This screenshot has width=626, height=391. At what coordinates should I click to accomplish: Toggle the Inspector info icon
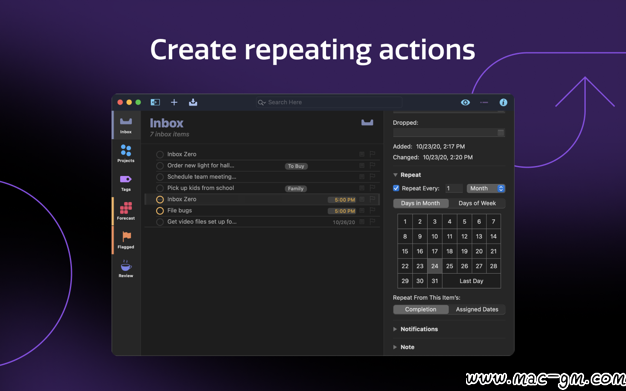503,102
